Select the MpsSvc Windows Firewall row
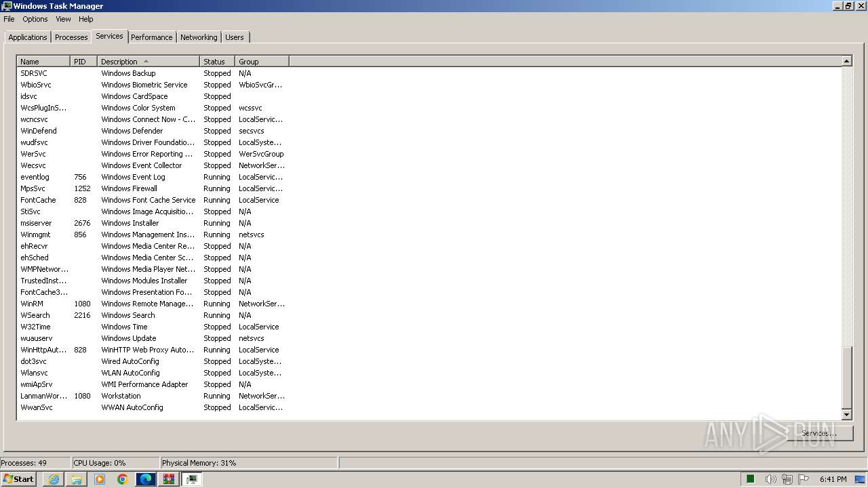The image size is (868, 488). tap(153, 188)
